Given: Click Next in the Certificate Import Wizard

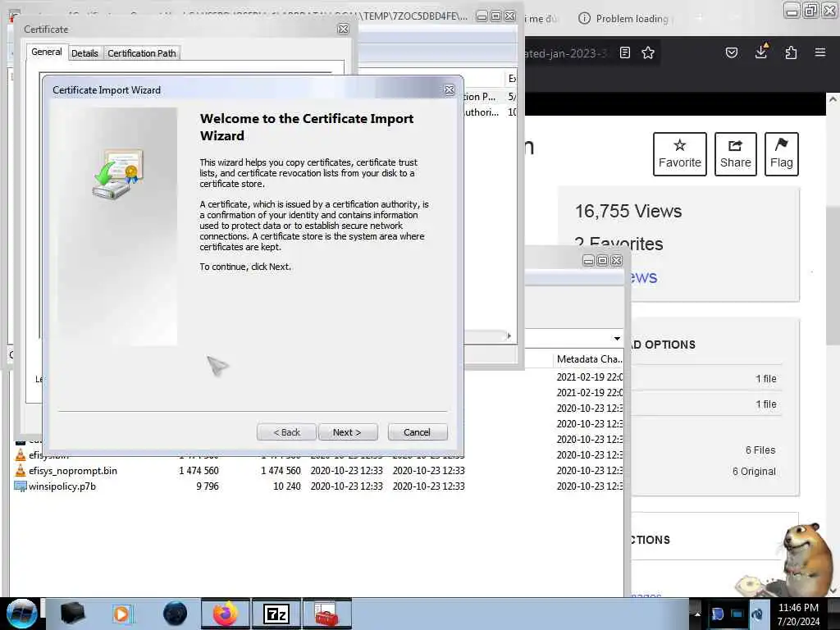Looking at the screenshot, I should pos(348,432).
